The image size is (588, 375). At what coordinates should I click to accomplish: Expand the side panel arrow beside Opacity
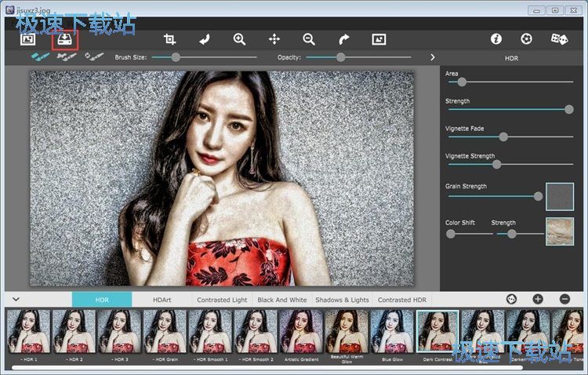coord(432,57)
